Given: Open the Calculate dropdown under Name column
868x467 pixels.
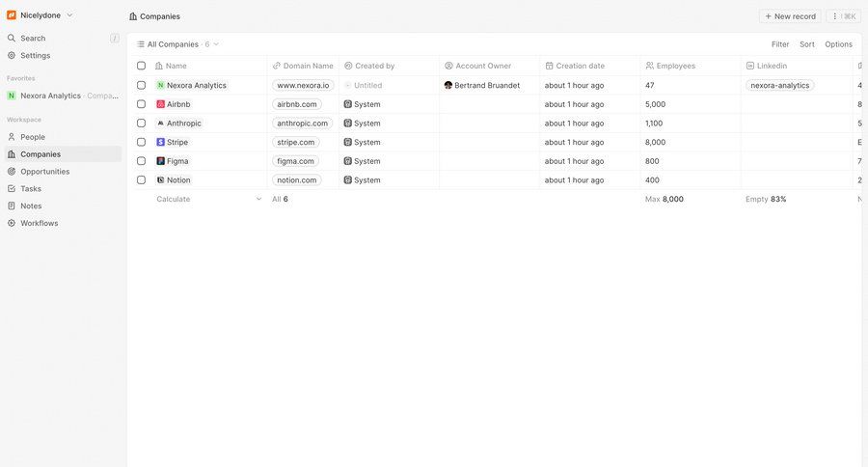Looking at the screenshot, I should 208,199.
